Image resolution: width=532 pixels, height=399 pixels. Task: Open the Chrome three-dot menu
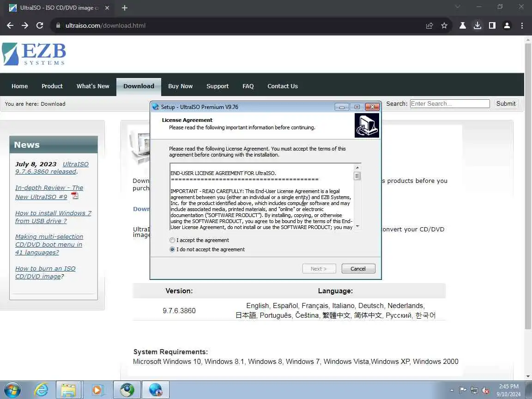(x=522, y=25)
